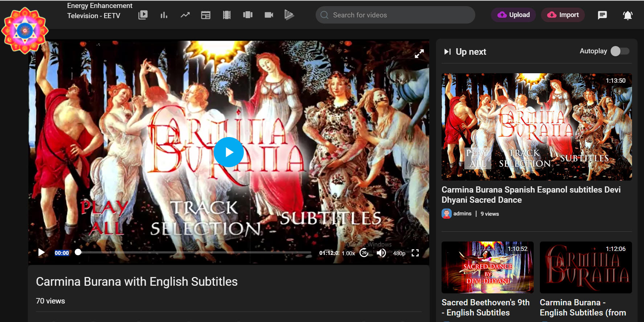Open the carousel view icon

(248, 15)
